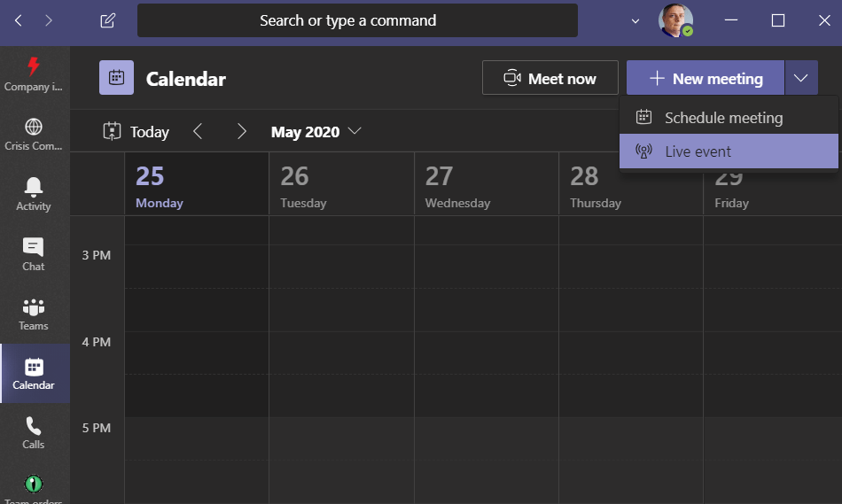Go to the next week arrow

pos(241,132)
